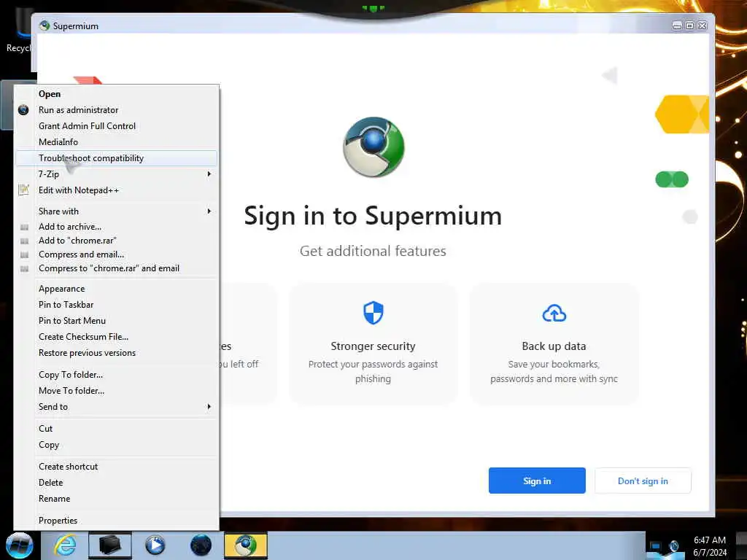The height and width of the screenshot is (560, 747).
Task: Click the system tray network icon
Action: [656, 546]
